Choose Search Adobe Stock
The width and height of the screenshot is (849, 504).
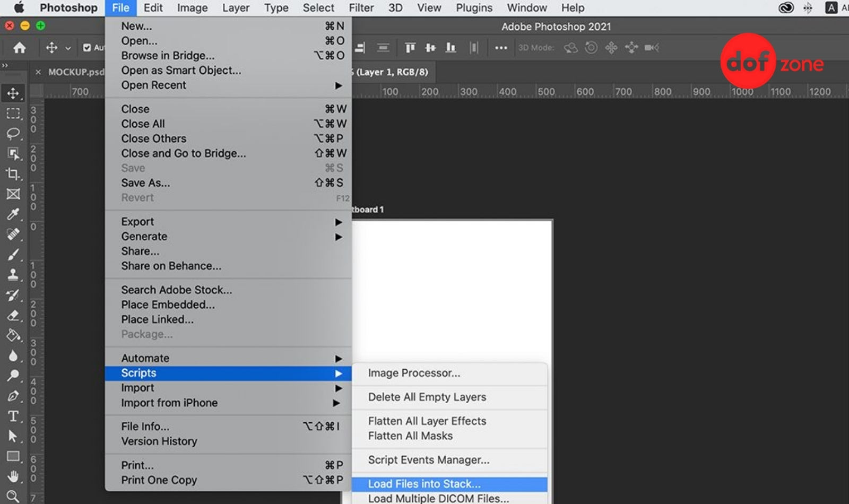pyautogui.click(x=228, y=290)
